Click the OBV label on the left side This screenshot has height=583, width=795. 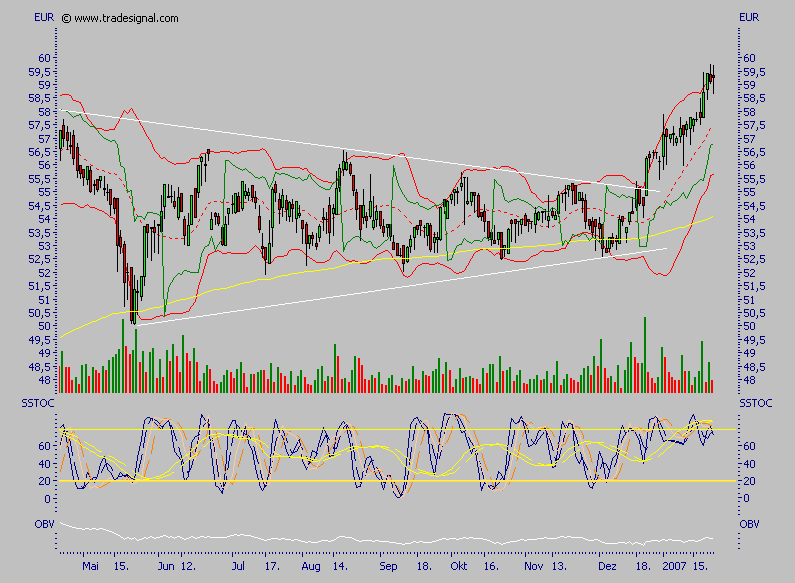pos(44,524)
